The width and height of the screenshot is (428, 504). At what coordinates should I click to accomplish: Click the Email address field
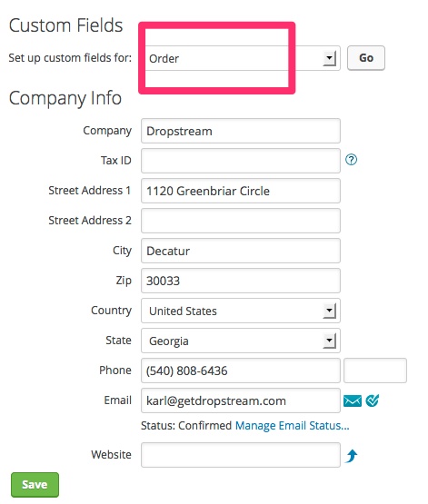click(x=241, y=400)
